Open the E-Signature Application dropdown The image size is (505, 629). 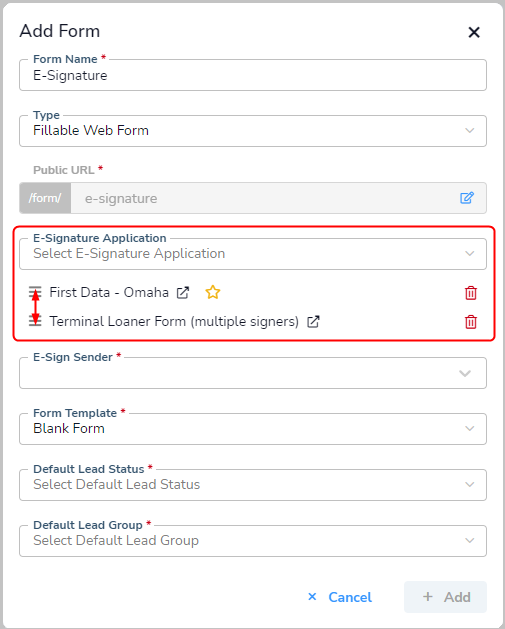coord(253,254)
